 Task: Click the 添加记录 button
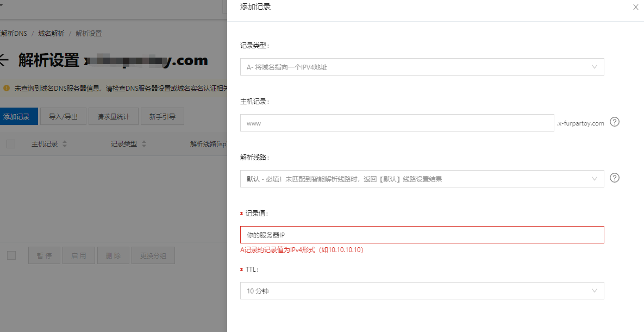point(17,116)
